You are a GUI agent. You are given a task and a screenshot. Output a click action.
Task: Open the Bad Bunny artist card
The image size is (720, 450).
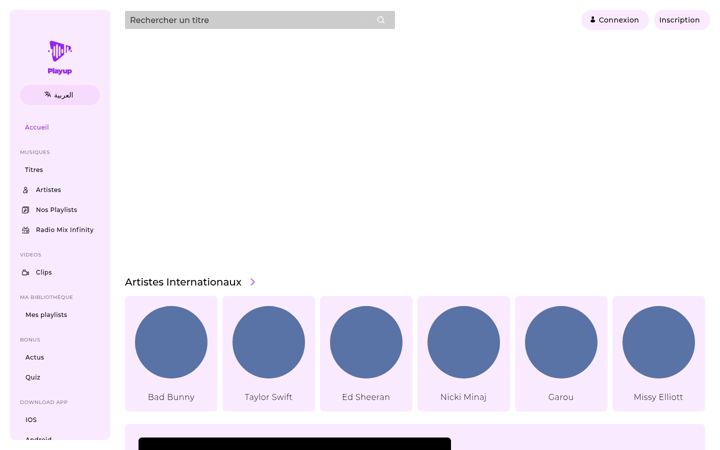click(x=171, y=354)
